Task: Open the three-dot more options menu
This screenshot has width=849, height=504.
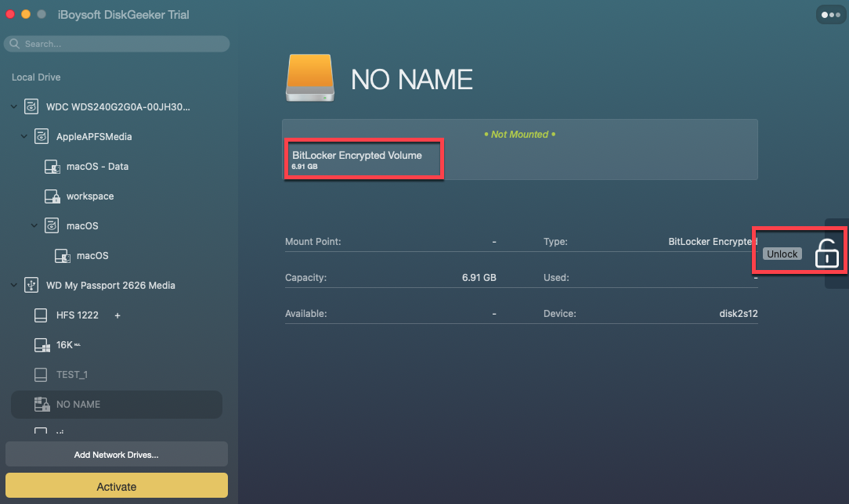Action: (829, 15)
